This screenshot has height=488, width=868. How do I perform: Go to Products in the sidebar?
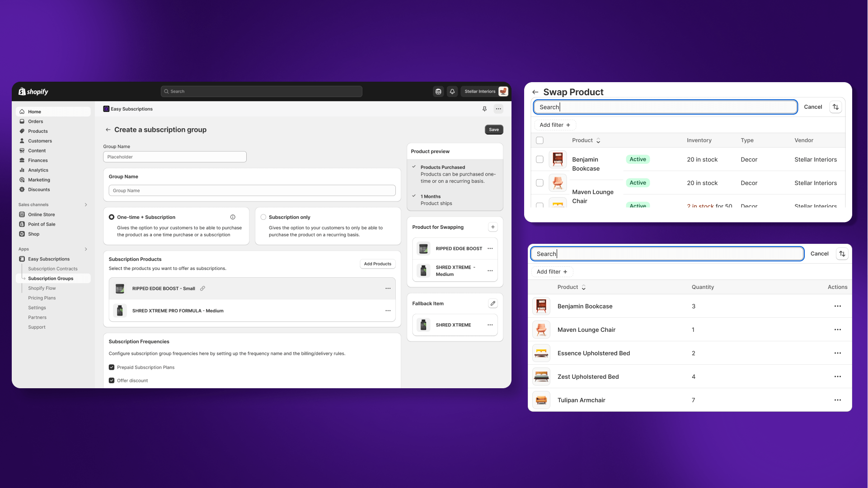click(x=38, y=131)
